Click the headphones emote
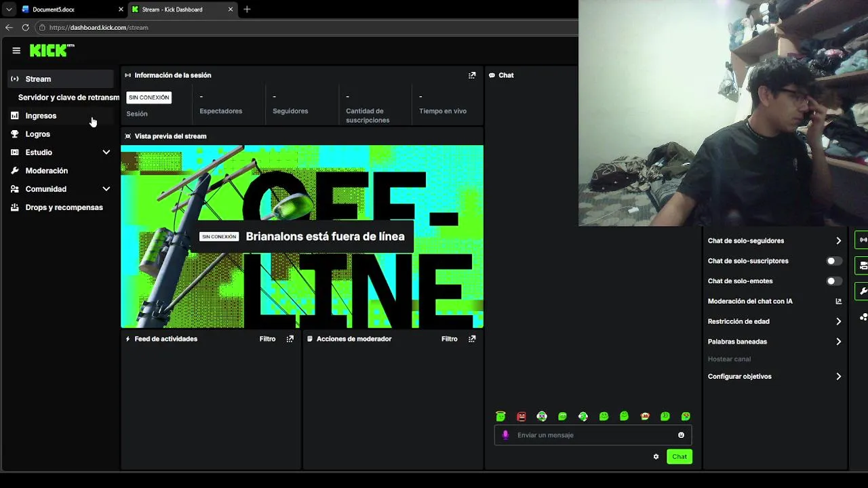This screenshot has width=868, height=488. click(542, 416)
